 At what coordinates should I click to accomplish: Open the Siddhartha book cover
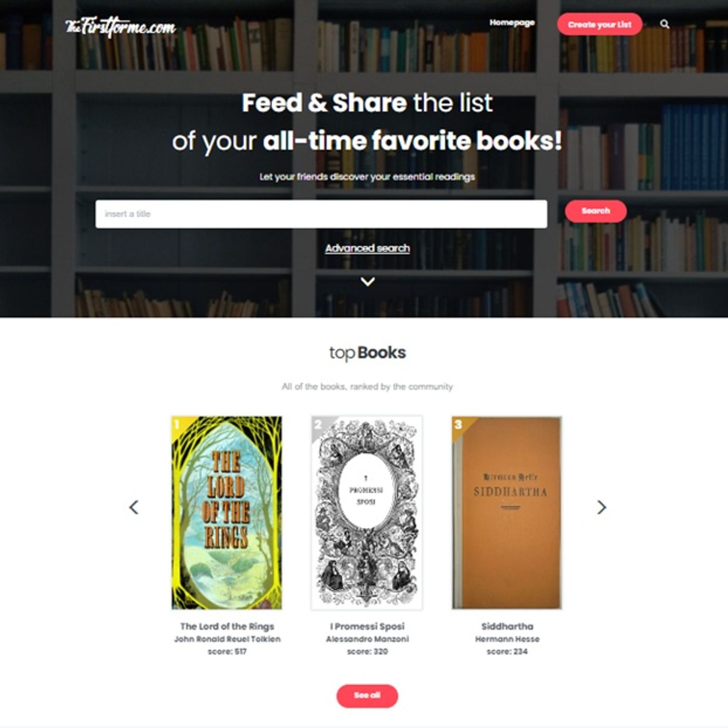(507, 513)
